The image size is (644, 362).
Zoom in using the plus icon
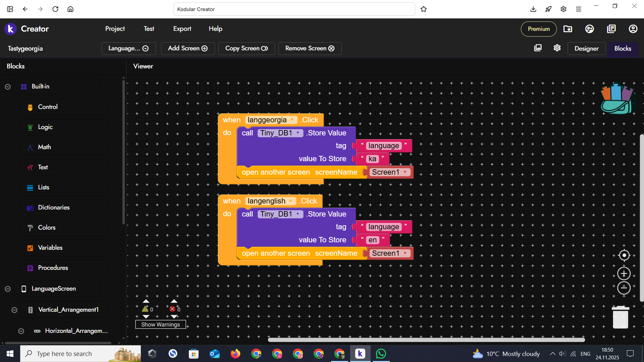624,274
